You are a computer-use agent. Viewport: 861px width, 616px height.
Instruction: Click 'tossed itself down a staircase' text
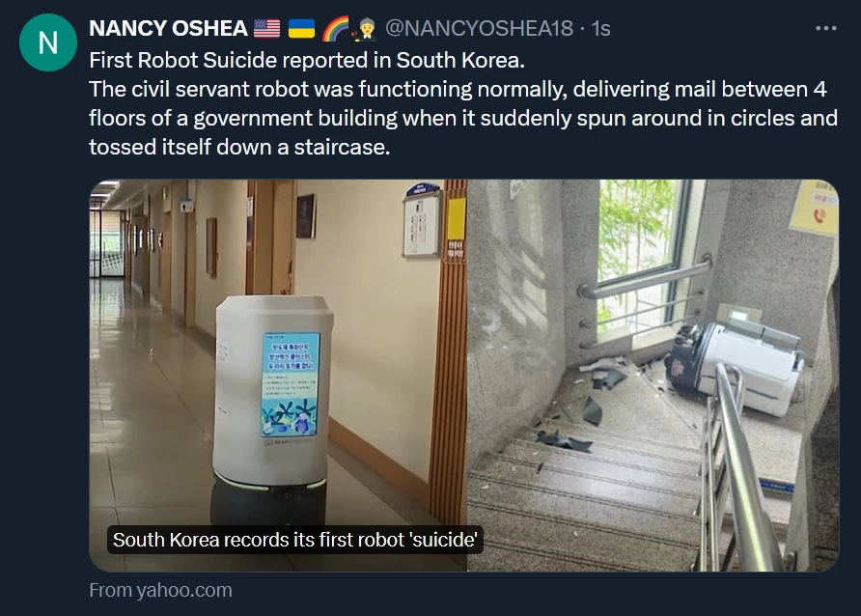click(x=239, y=147)
